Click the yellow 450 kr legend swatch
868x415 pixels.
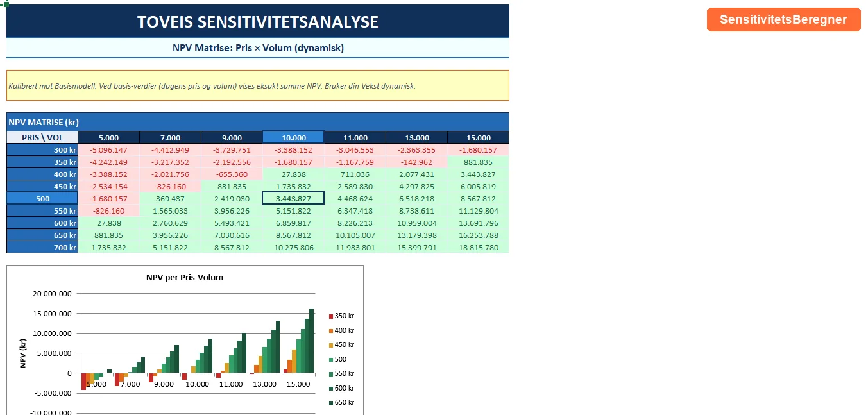[331, 345]
